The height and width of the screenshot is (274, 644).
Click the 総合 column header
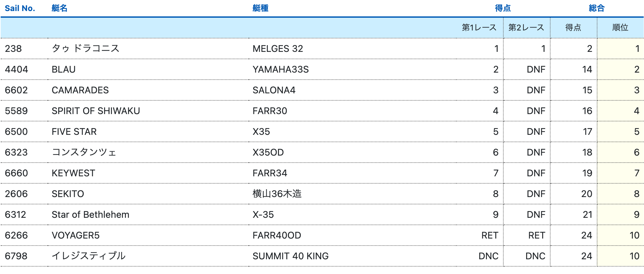point(596,8)
